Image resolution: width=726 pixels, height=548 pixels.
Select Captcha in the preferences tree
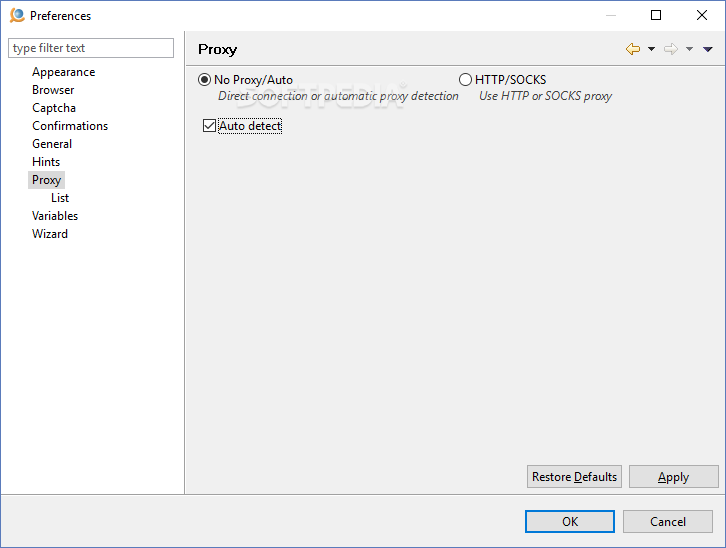click(54, 108)
